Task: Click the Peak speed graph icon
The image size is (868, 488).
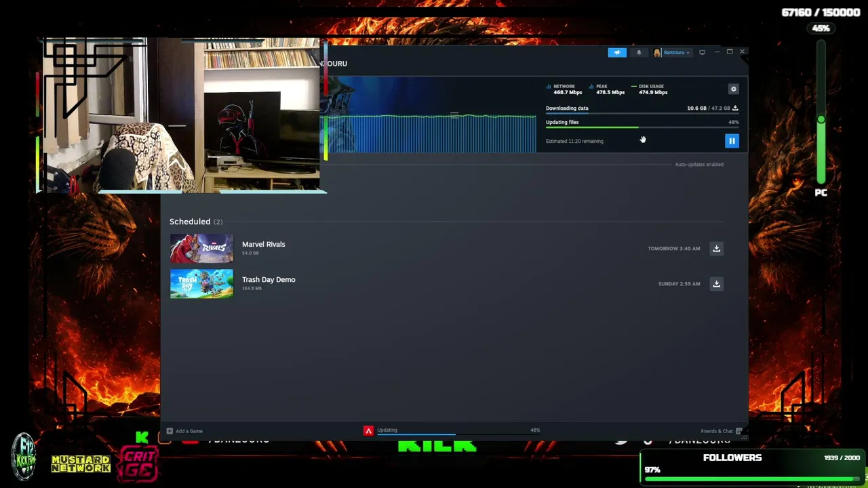Action: point(591,87)
